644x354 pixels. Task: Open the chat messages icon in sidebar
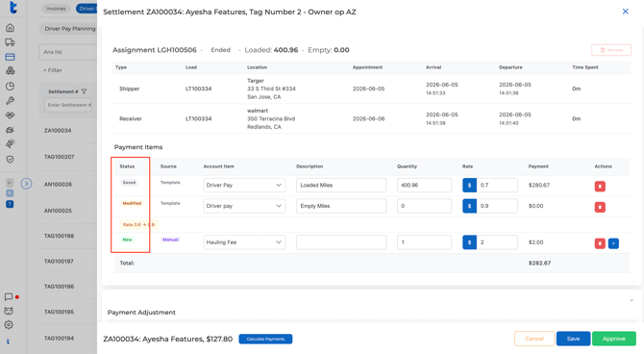point(9,297)
